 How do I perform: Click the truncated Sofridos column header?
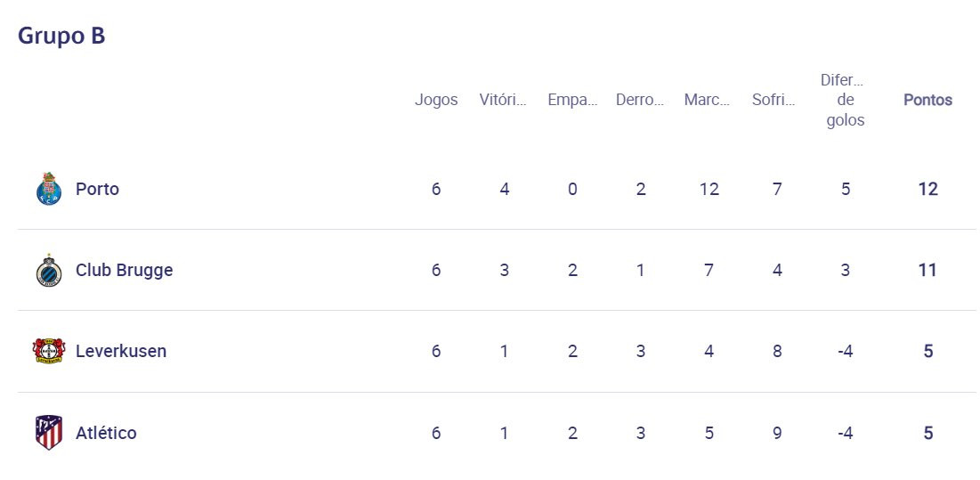[x=773, y=100]
